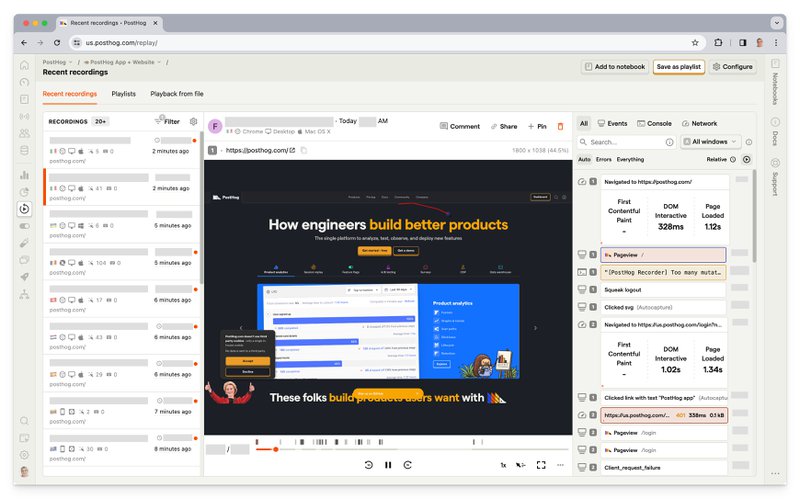Switch to the Playlists tab
Viewport: 800px width, 499px height.
pos(124,94)
